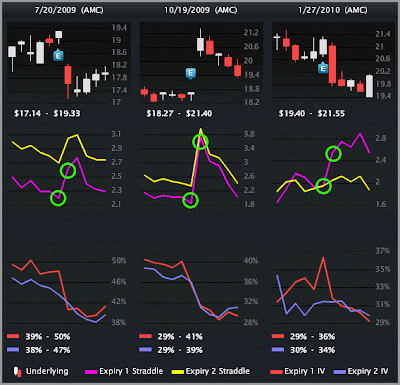This screenshot has width=400, height=385.
Task: Click the blue 30% - 34% IV range
Action: click(x=312, y=350)
